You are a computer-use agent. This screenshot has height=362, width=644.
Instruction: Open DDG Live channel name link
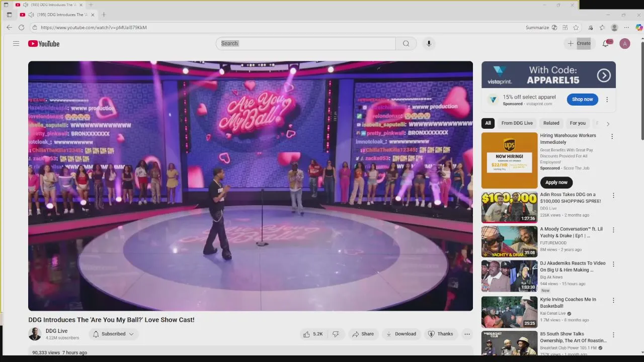[56, 331]
